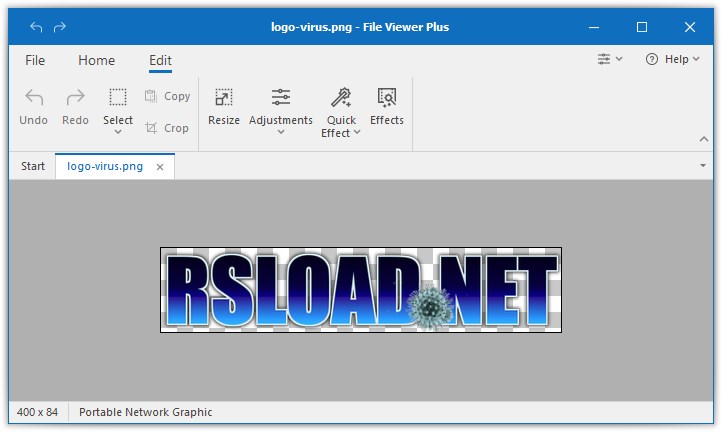The height and width of the screenshot is (432, 722).
Task: Click the title bar redo arrow
Action: click(x=60, y=27)
